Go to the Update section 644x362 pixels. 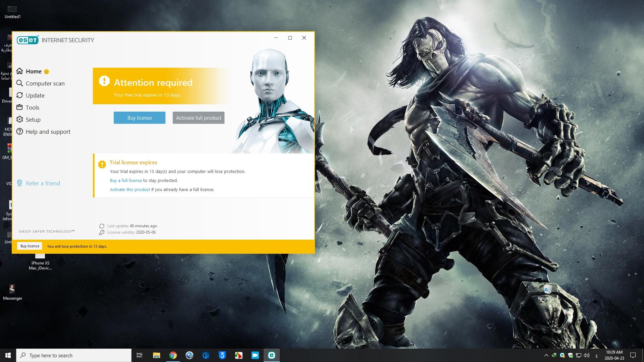tap(31, 96)
